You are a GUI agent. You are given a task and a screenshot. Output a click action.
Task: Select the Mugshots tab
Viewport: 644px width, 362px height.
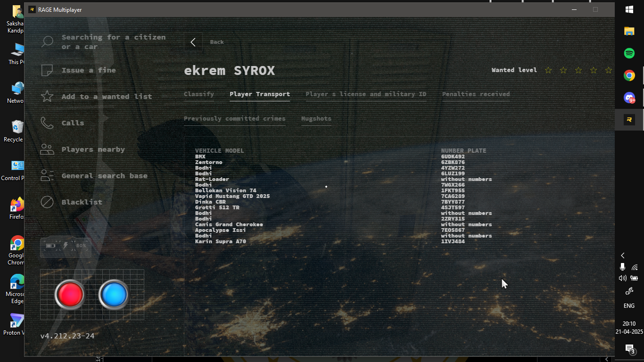316,119
